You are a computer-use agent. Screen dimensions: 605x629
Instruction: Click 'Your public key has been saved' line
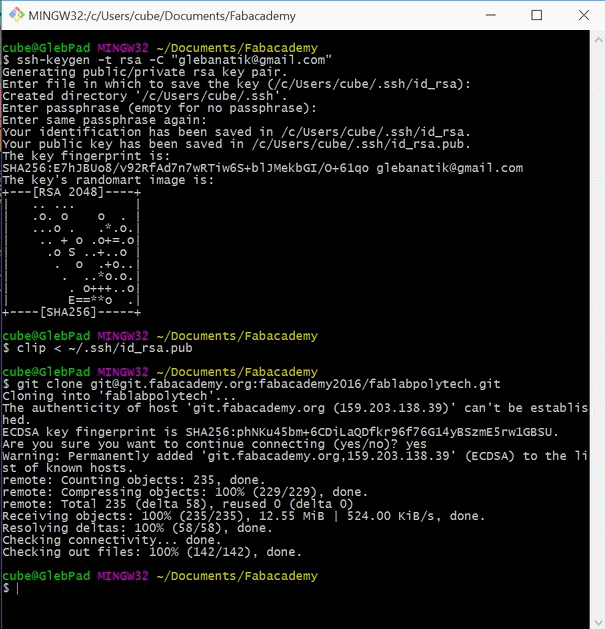pos(236,144)
